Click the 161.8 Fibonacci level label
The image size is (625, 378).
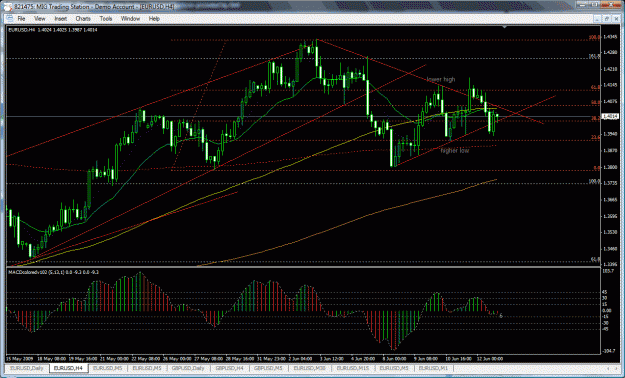point(595,56)
